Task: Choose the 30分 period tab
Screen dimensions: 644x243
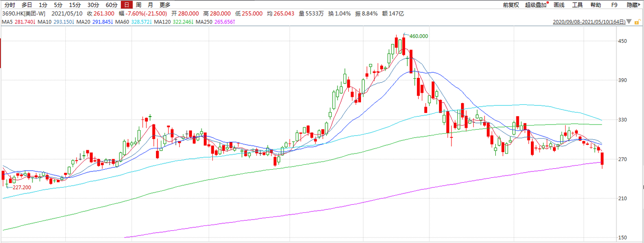Action: coord(93,5)
